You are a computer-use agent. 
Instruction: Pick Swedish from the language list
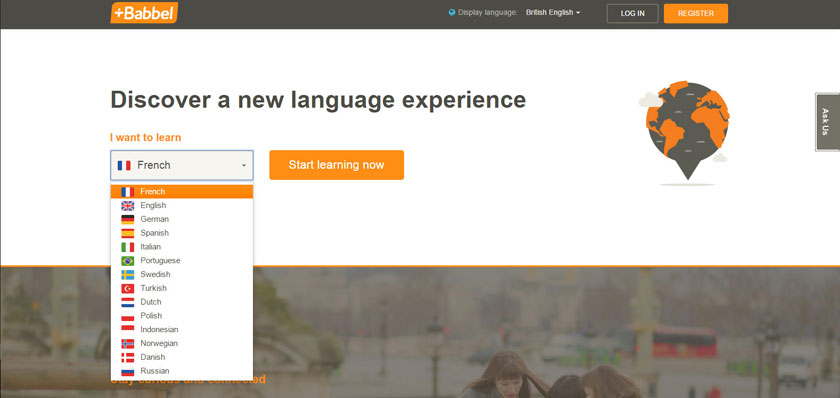155,274
